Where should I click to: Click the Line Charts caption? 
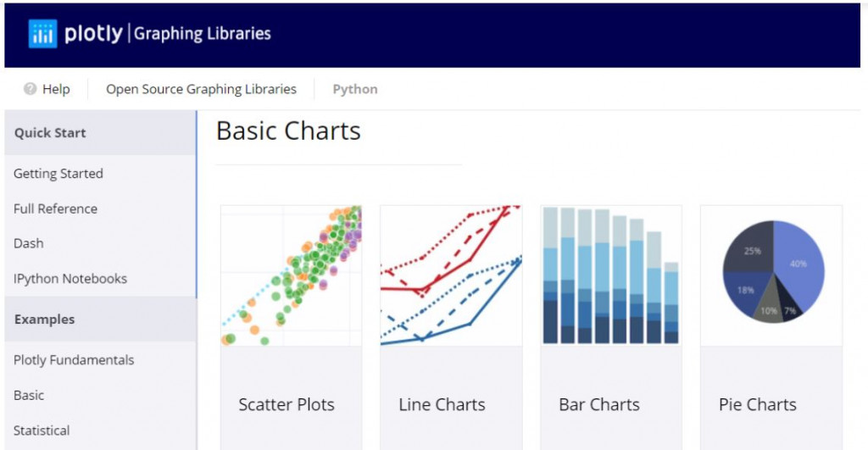click(x=442, y=405)
